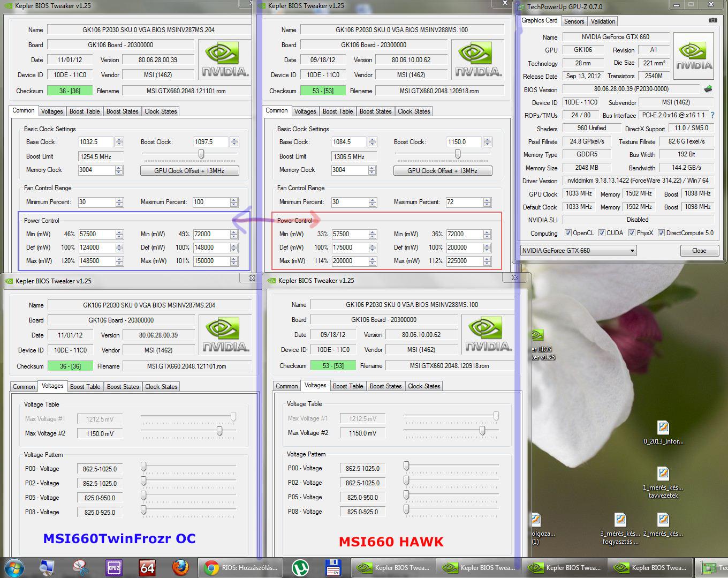Click NVIDIA logo in window labeled MSI660 HAWK
This screenshot has width=728, height=578.
point(488,334)
